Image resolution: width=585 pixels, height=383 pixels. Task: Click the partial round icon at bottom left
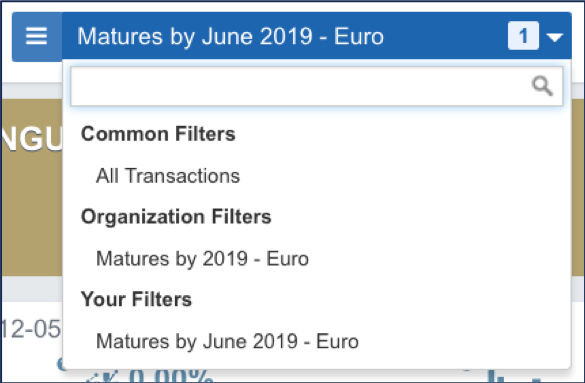[60, 364]
